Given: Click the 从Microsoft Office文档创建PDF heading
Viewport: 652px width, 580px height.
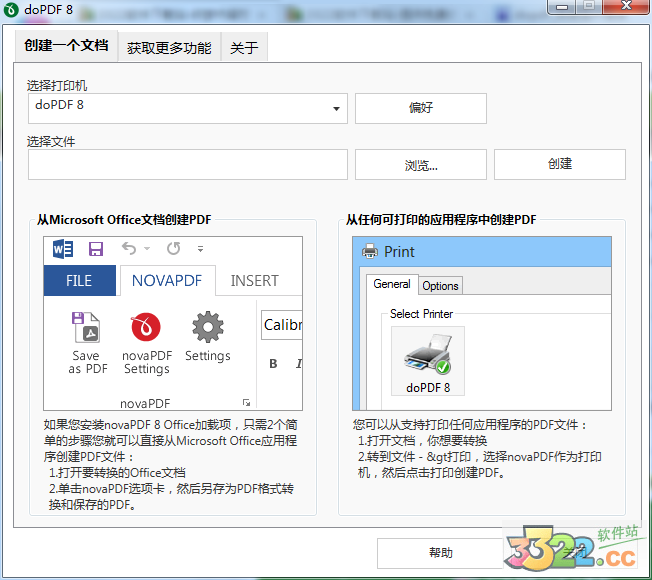Looking at the screenshot, I should 124,220.
